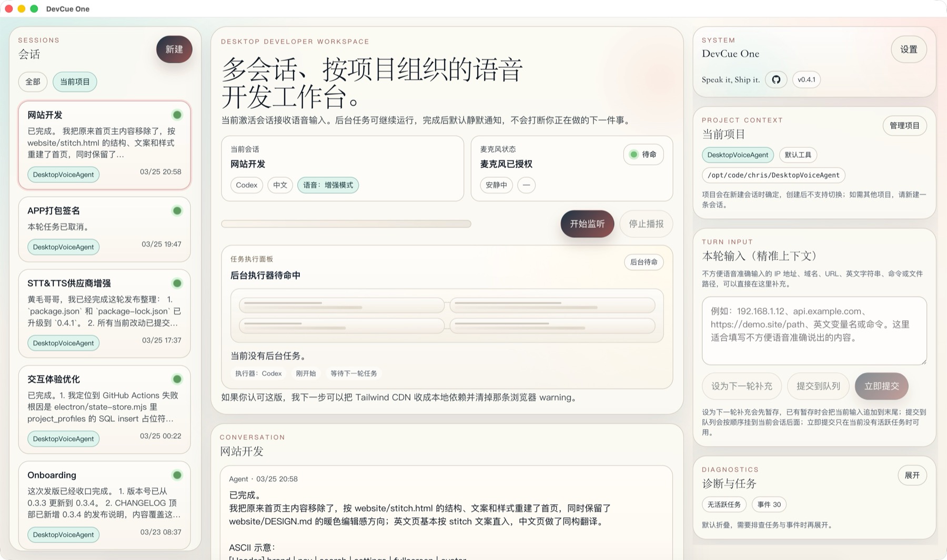
Task: Submit turn input with 立即提交
Action: point(881,385)
